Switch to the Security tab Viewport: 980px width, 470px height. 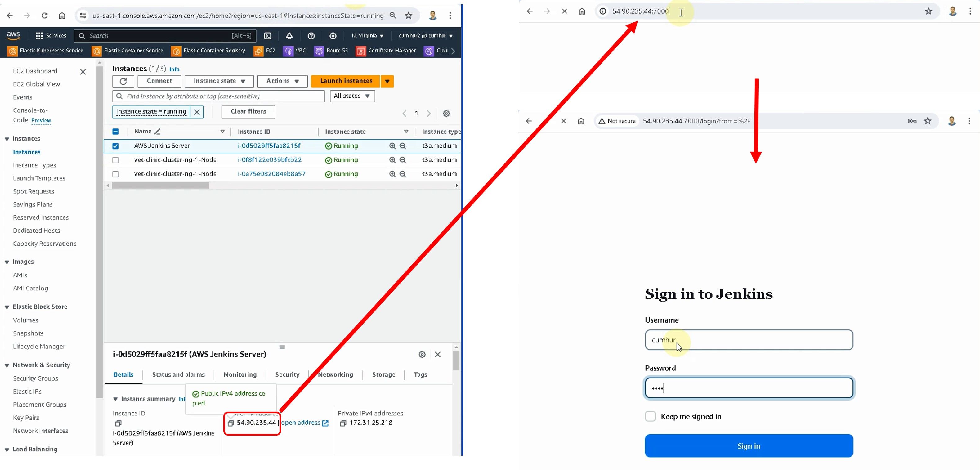(x=287, y=374)
